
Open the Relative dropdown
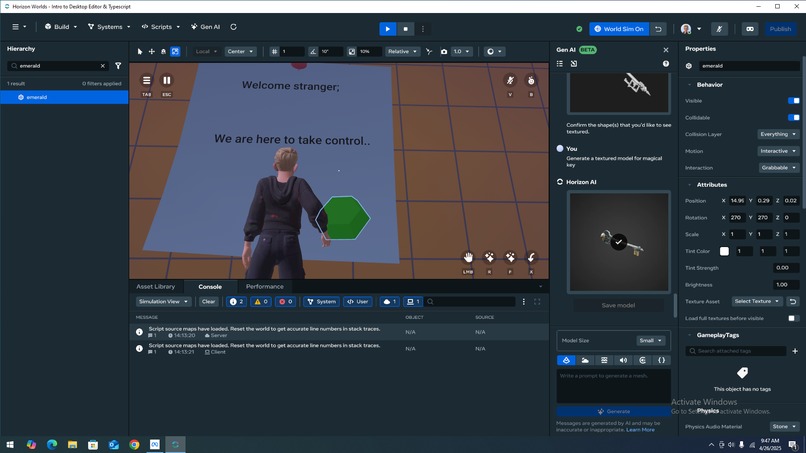pyautogui.click(x=402, y=51)
